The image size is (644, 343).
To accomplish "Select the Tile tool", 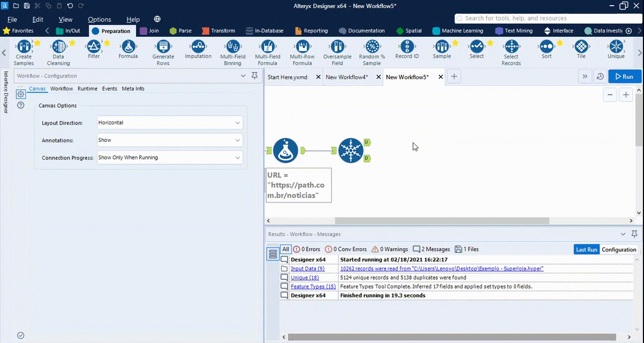I will tap(581, 49).
